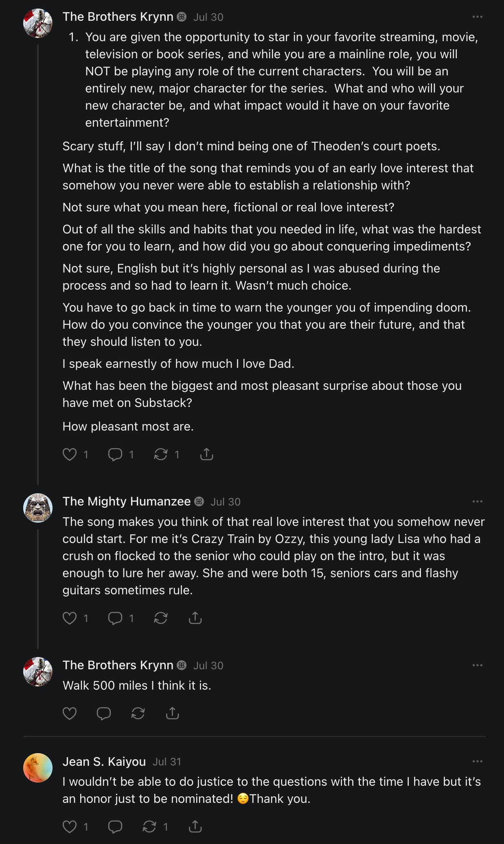Click Jean S. Kaiyou's avatar picture
The width and height of the screenshot is (504, 844).
(x=38, y=768)
